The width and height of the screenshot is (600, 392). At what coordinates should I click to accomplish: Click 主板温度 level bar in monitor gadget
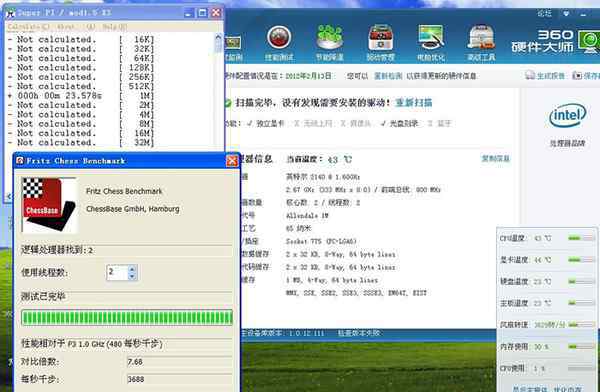pyautogui.click(x=581, y=303)
